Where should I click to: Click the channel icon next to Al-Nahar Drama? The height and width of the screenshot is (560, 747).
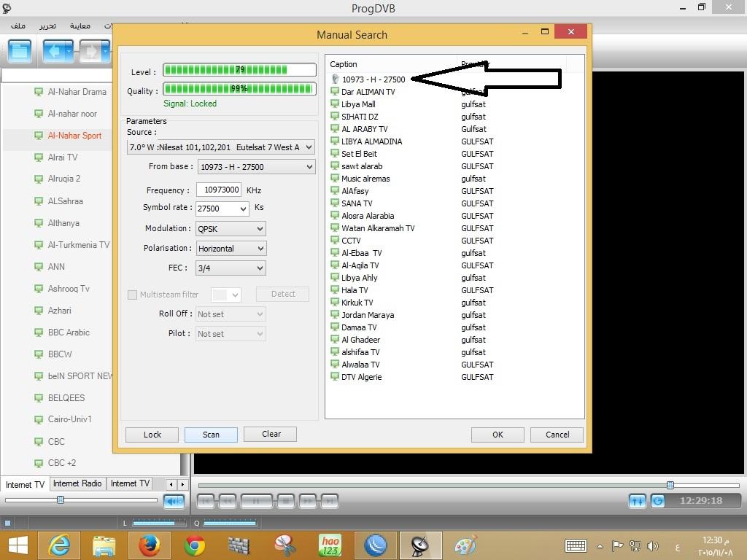click(39, 91)
